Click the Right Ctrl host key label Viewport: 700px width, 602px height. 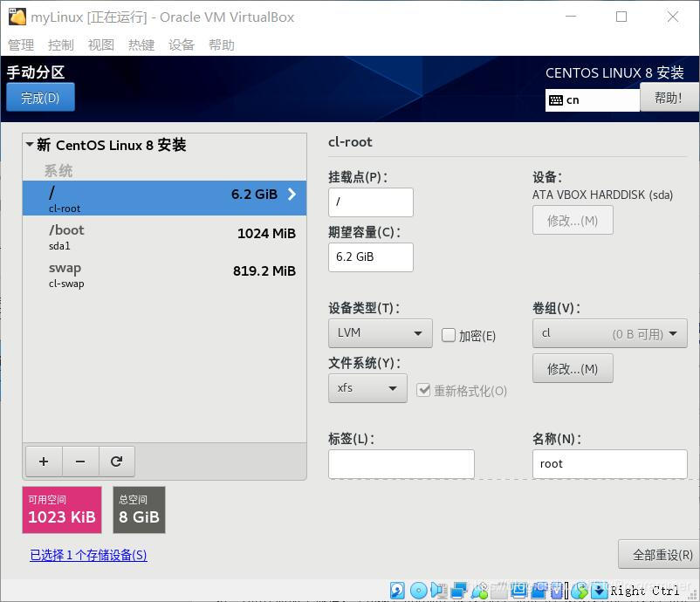point(645,591)
